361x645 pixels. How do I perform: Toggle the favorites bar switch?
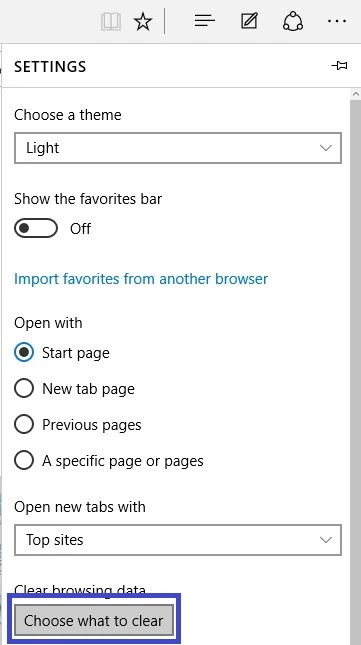[36, 228]
